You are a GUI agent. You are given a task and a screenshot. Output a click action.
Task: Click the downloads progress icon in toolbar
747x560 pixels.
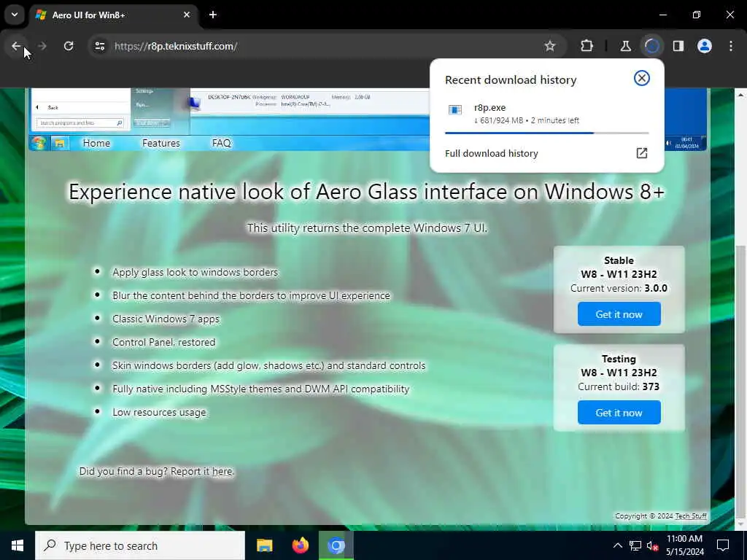point(651,46)
